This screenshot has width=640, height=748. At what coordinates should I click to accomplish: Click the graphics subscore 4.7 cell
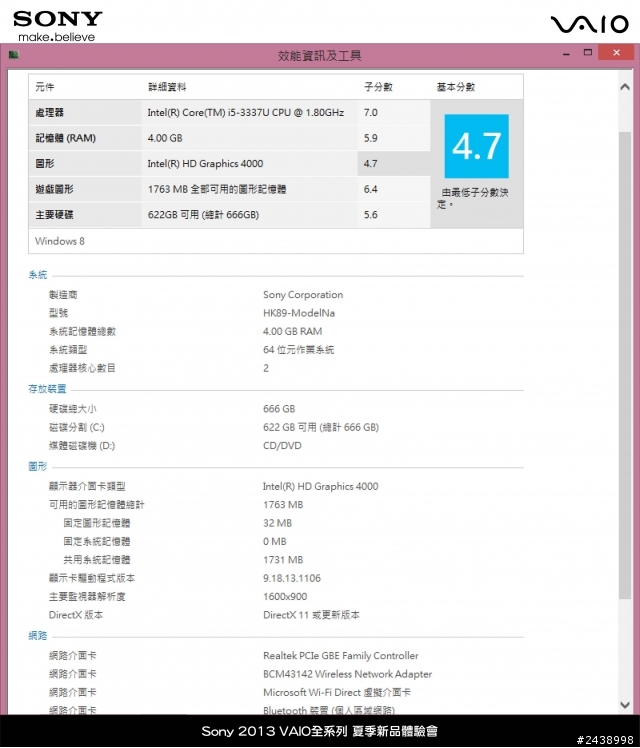393,164
